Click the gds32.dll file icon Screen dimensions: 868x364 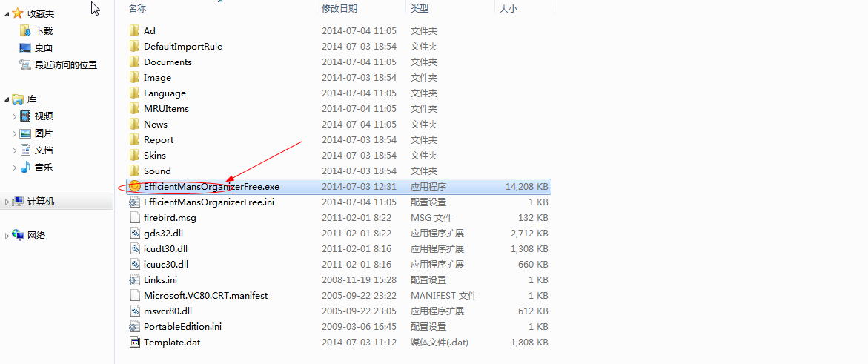point(134,233)
